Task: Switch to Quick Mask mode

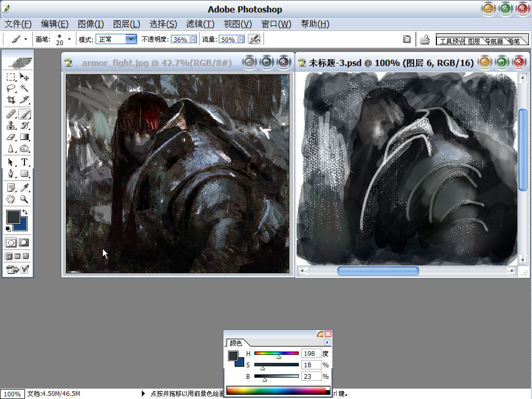Action: [24, 243]
